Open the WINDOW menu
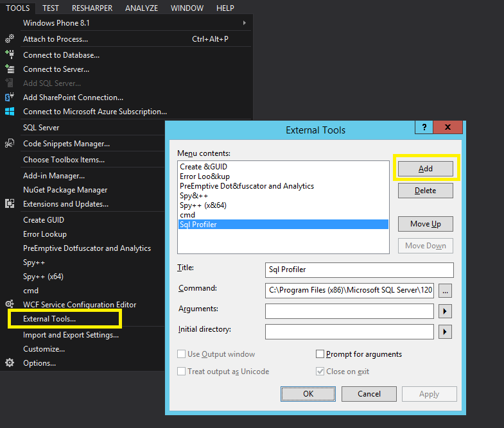504x428 pixels. [187, 8]
